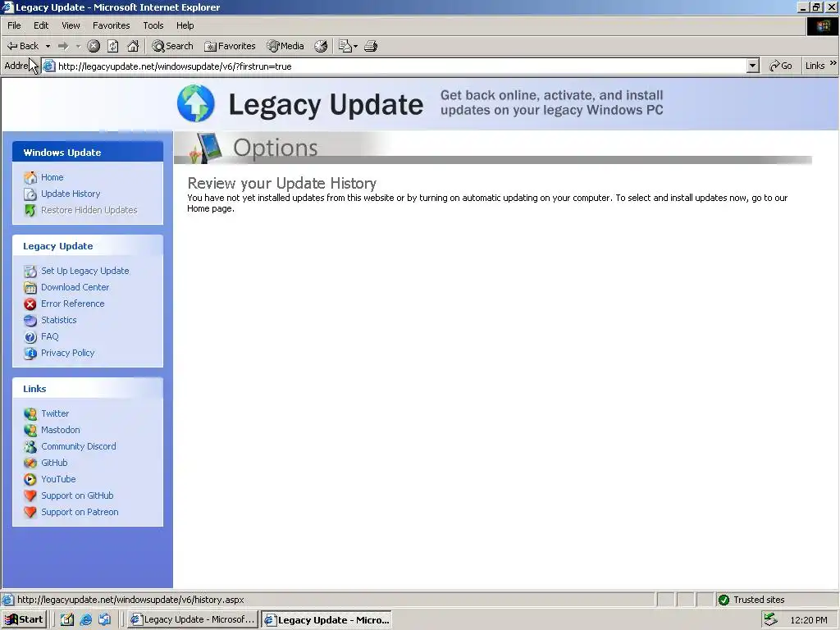Click the Support on GitHub heart icon
The width and height of the screenshot is (840, 630).
point(30,496)
